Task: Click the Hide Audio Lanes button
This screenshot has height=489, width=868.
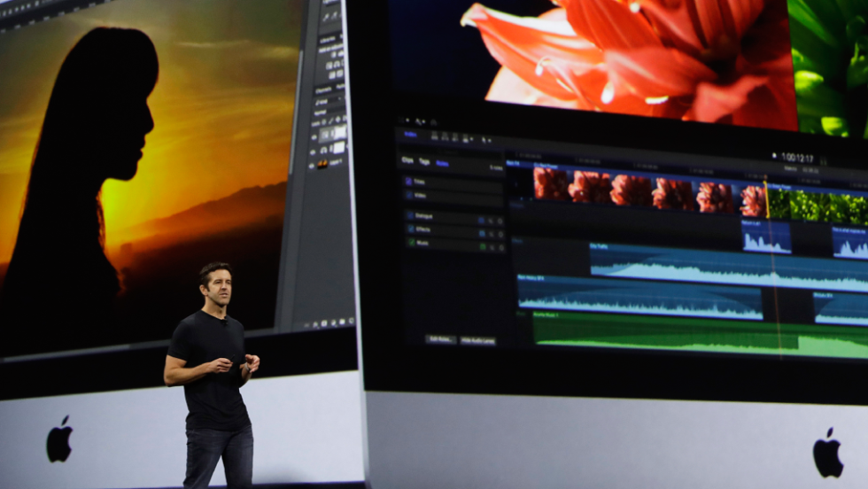Action: point(477,340)
